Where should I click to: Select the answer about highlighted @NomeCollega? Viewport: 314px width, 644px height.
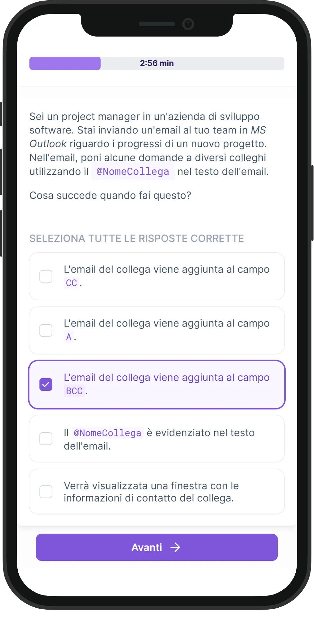pyautogui.click(x=157, y=439)
